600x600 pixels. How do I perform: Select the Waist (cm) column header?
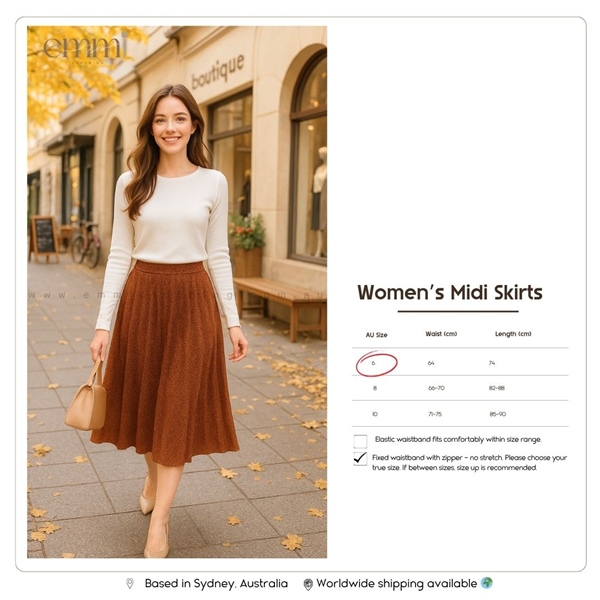[441, 334]
